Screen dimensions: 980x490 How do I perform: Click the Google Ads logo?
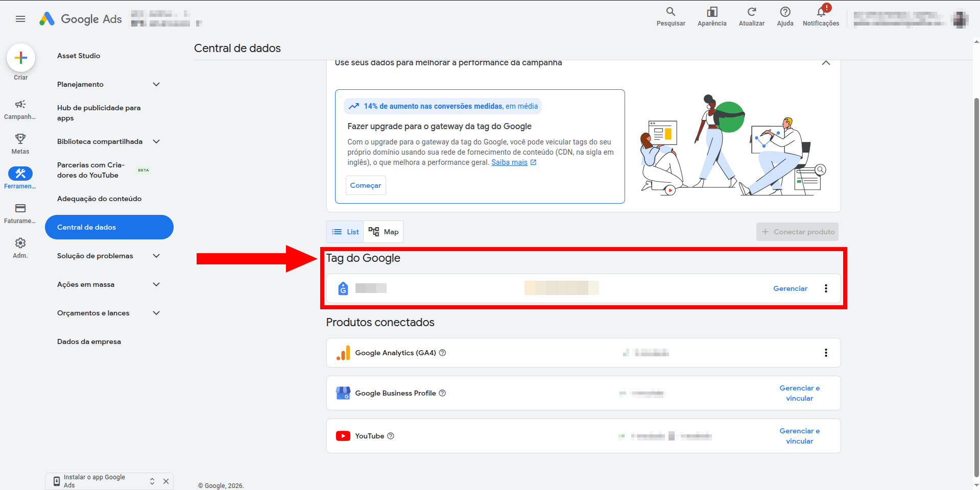81,19
